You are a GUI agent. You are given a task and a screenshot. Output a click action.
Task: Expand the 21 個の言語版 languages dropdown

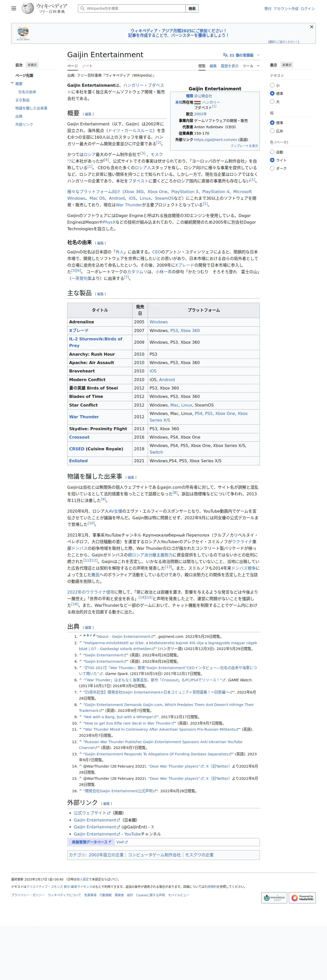(241, 55)
